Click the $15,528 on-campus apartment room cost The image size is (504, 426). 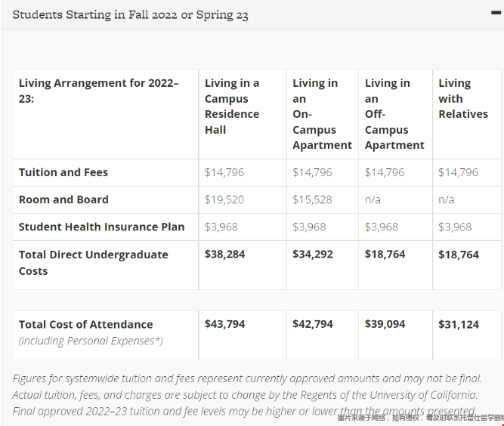[x=312, y=199]
